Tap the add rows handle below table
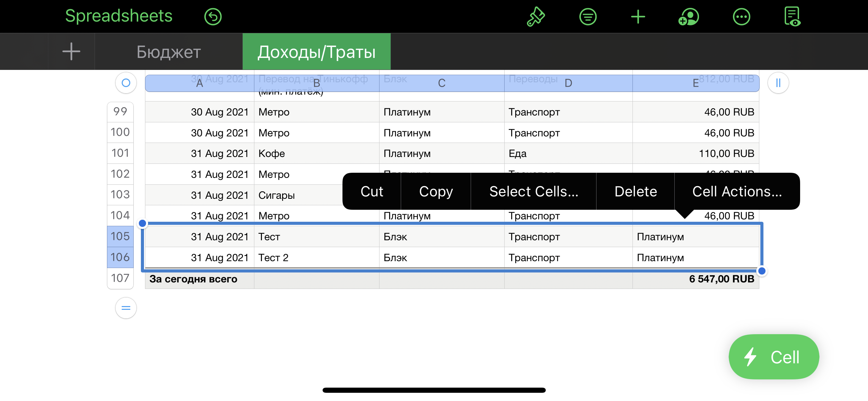 [x=126, y=308]
